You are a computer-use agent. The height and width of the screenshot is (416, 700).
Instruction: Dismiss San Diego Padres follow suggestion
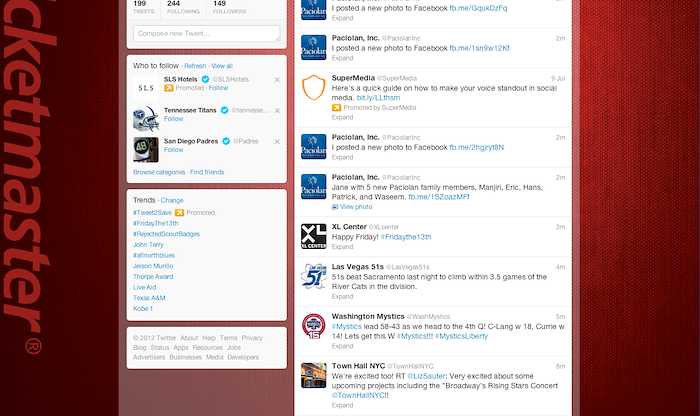277,141
